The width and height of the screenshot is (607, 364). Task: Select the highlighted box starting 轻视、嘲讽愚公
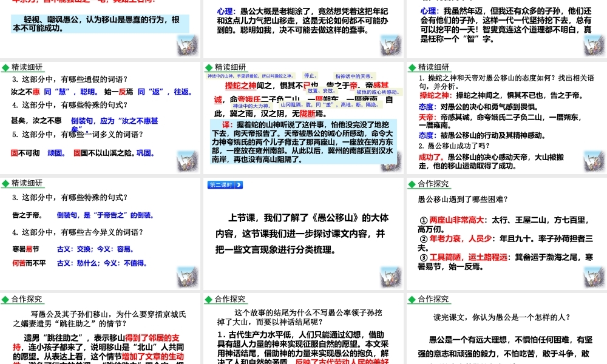point(100,24)
